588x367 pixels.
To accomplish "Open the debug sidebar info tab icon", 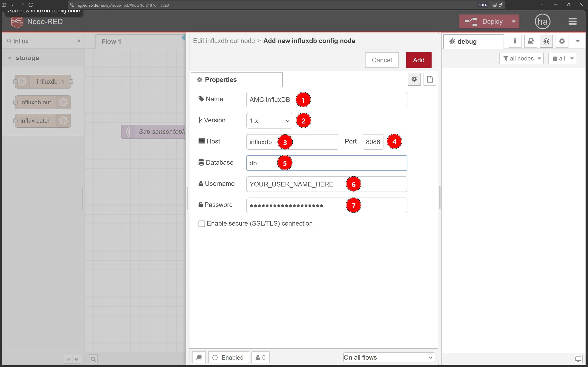I will click(515, 41).
